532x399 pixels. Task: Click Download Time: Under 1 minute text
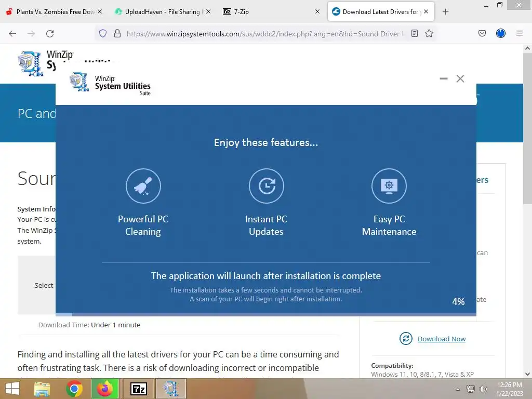click(89, 325)
